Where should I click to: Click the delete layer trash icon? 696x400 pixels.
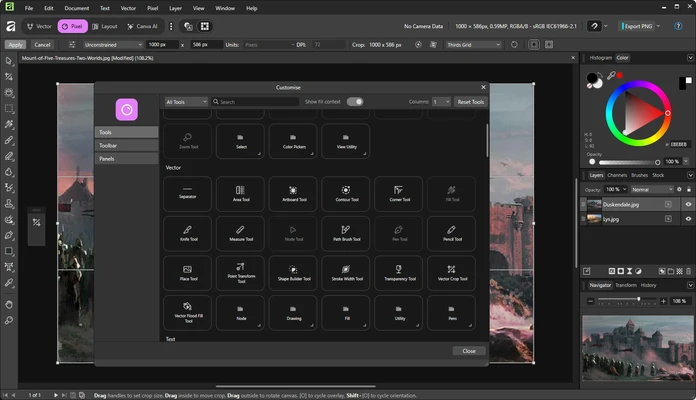point(688,271)
